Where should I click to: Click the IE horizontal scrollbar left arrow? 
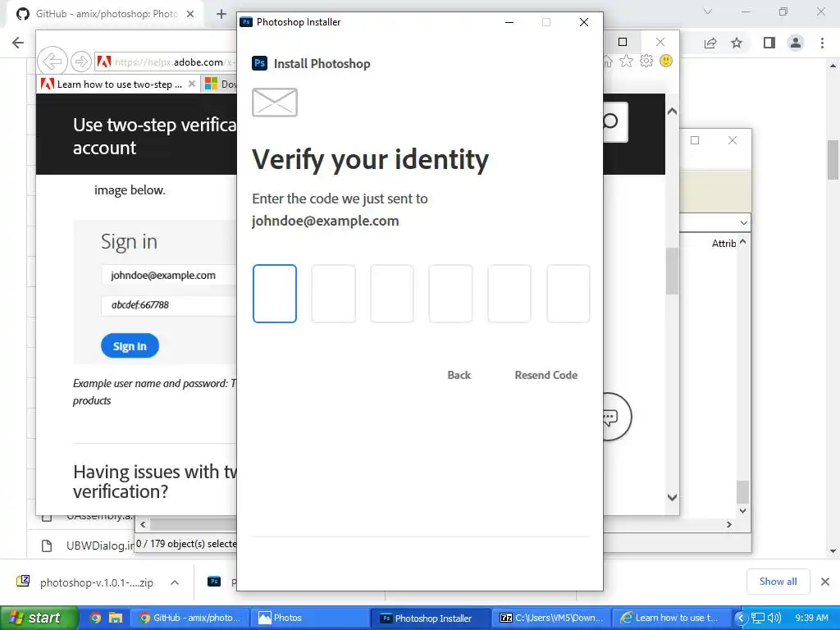(x=143, y=524)
